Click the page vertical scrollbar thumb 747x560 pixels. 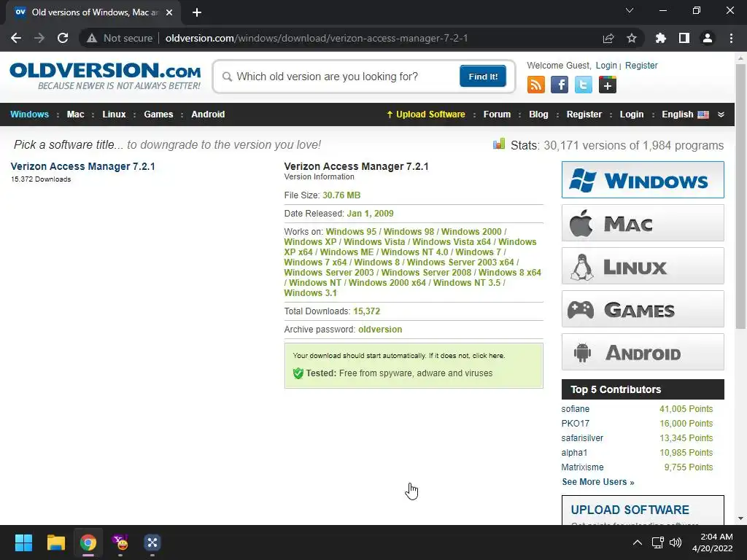[x=740, y=196]
